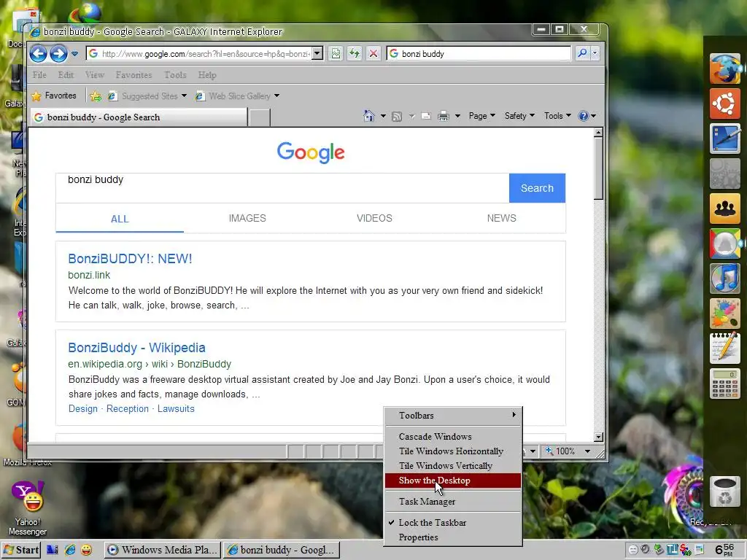Switch to Windows Media Player taskbar button
This screenshot has width=747, height=560.
tap(163, 550)
